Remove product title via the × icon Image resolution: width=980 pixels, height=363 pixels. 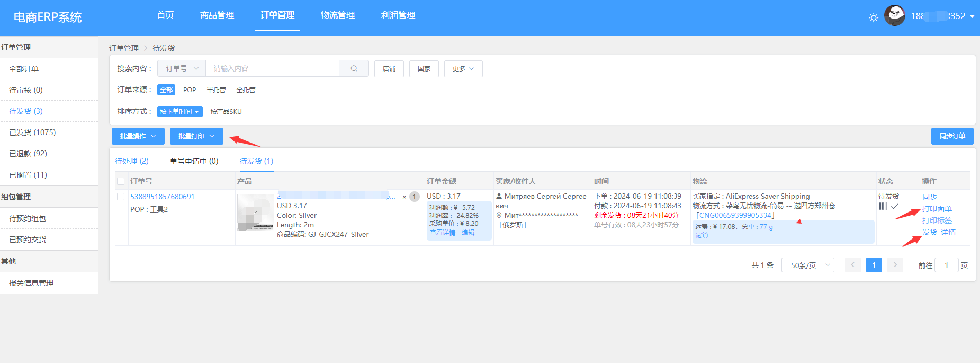pyautogui.click(x=404, y=197)
